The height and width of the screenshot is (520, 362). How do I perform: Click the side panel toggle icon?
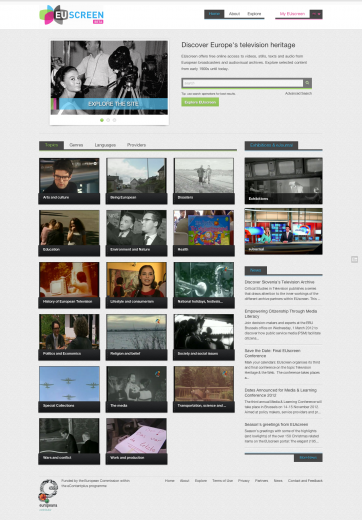point(354,259)
